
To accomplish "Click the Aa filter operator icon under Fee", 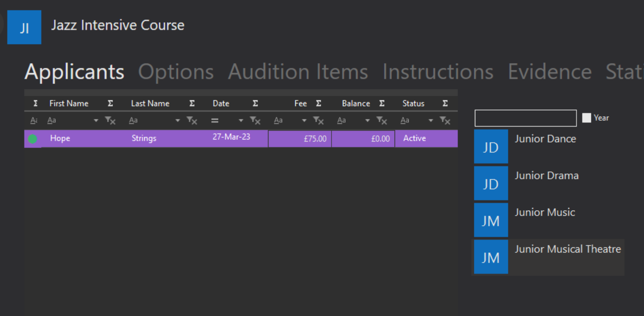I will pos(278,120).
